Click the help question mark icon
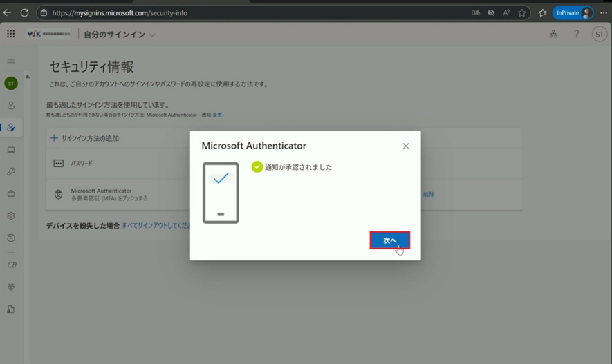612x364 pixels. [x=576, y=34]
